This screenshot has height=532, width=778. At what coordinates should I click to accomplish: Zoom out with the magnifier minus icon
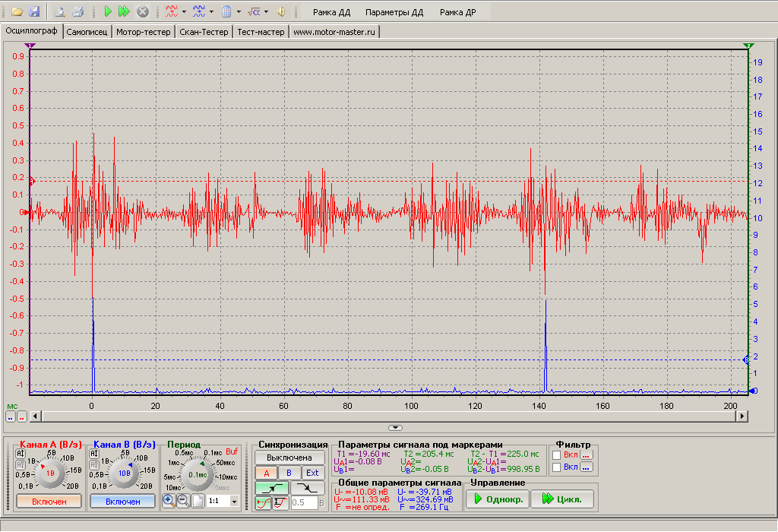tap(183, 501)
